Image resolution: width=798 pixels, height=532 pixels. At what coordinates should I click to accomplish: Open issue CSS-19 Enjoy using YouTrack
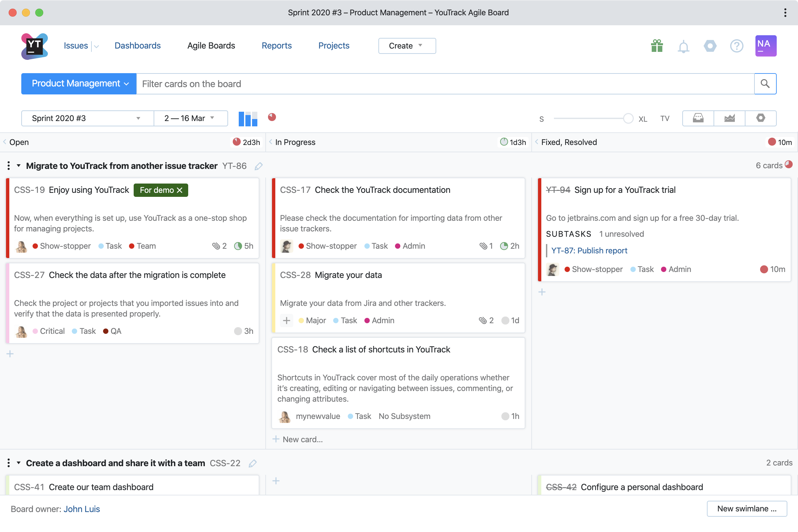(x=89, y=190)
